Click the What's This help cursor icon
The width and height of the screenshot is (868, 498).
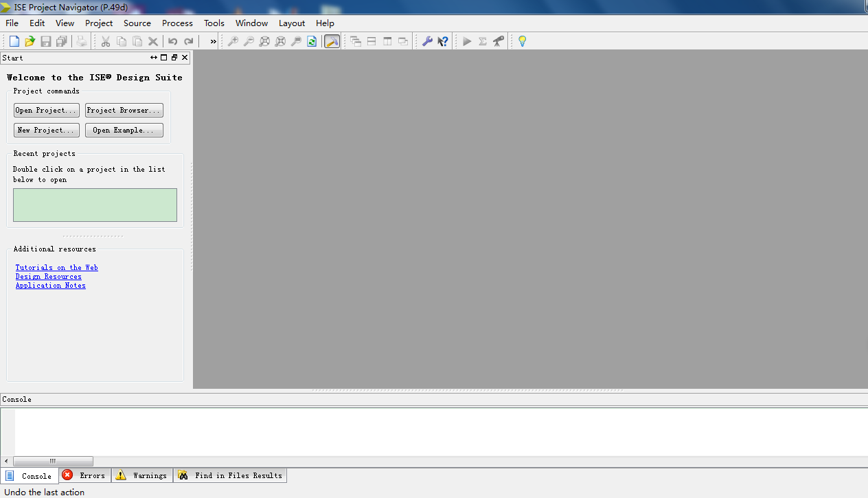click(x=443, y=41)
